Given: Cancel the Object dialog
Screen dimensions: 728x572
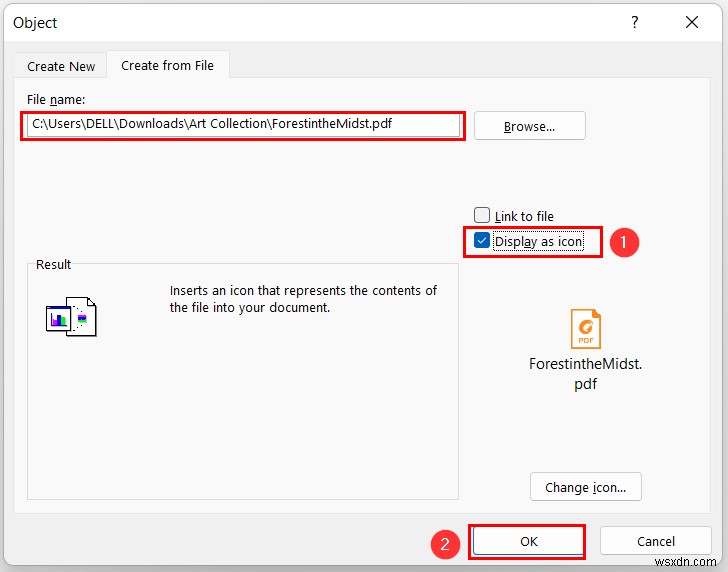Looking at the screenshot, I should click(x=656, y=541).
